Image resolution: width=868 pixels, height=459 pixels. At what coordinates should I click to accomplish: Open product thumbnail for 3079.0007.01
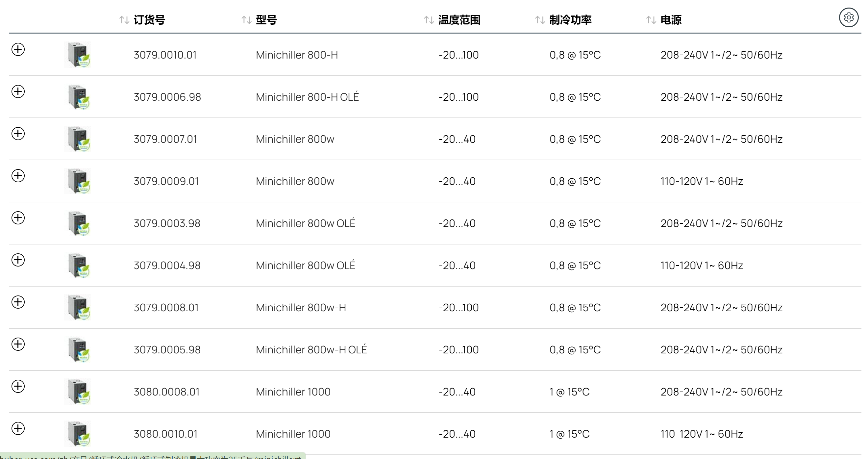(x=78, y=139)
